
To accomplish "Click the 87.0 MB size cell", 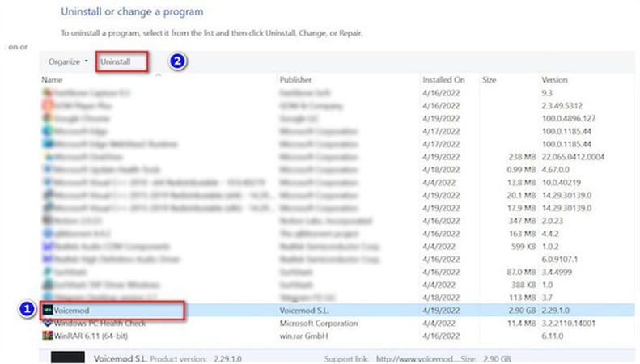I will (x=521, y=272).
